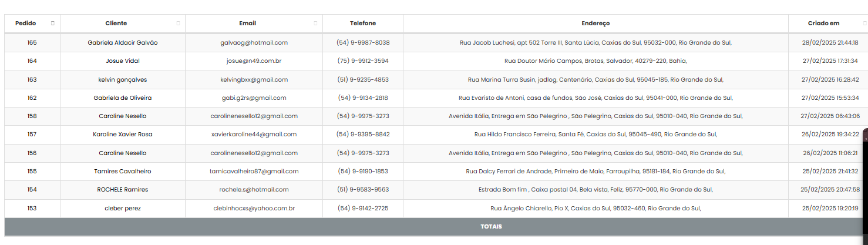Click the filter icon in Pedido column header
The width and height of the screenshot is (868, 245).
[53, 24]
